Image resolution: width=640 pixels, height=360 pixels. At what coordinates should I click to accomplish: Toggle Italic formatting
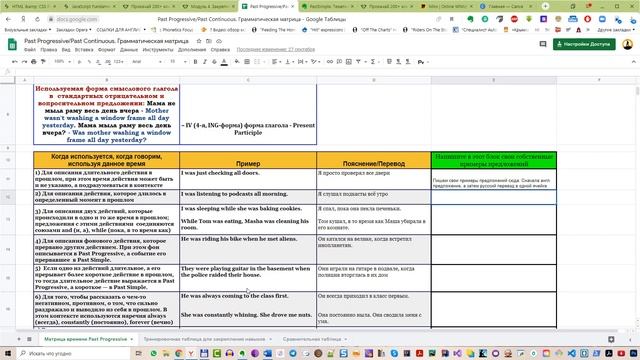[204, 62]
